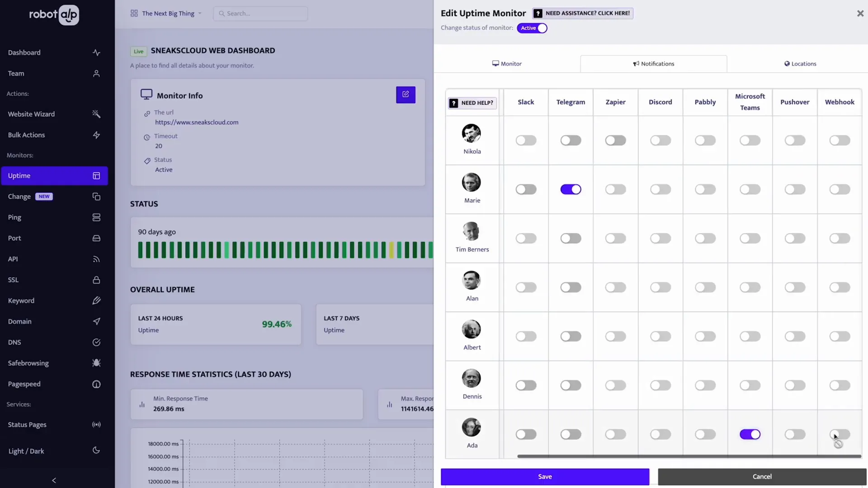Disable Microsoft Teams notifications for Ada

click(x=750, y=434)
